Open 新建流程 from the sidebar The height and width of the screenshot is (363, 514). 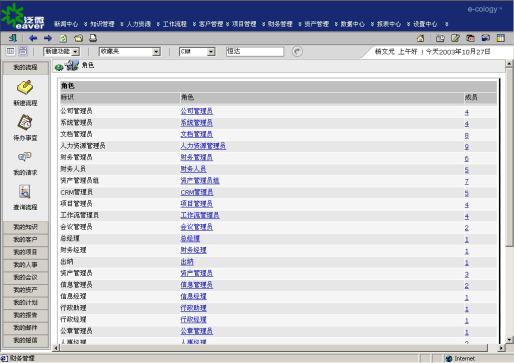tap(25, 93)
